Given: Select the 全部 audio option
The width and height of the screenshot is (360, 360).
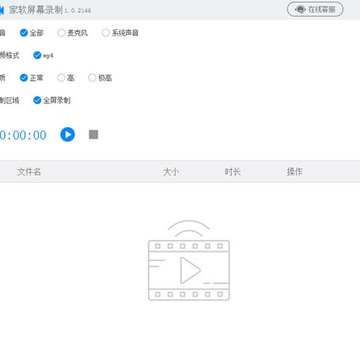Looking at the screenshot, I should click(32, 33).
